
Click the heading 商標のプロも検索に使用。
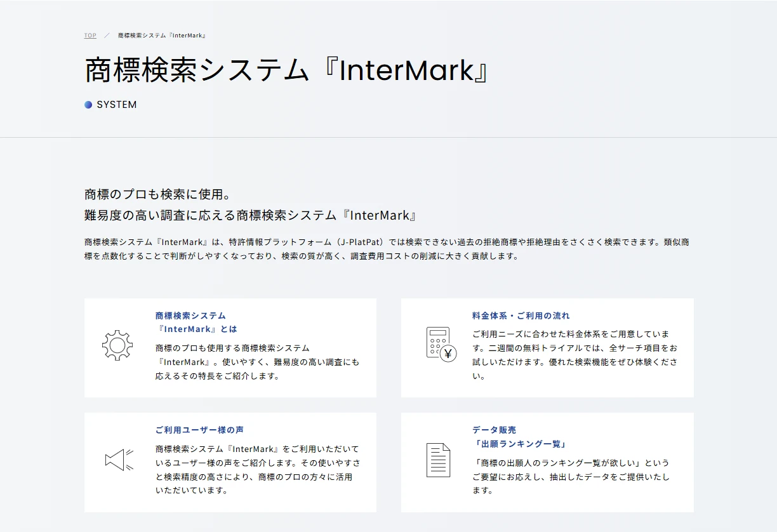157,194
